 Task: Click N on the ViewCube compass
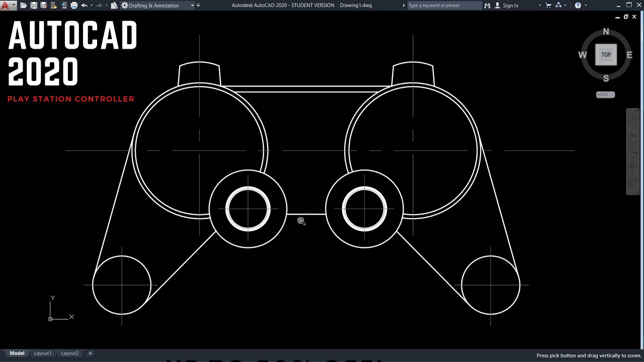tap(606, 32)
